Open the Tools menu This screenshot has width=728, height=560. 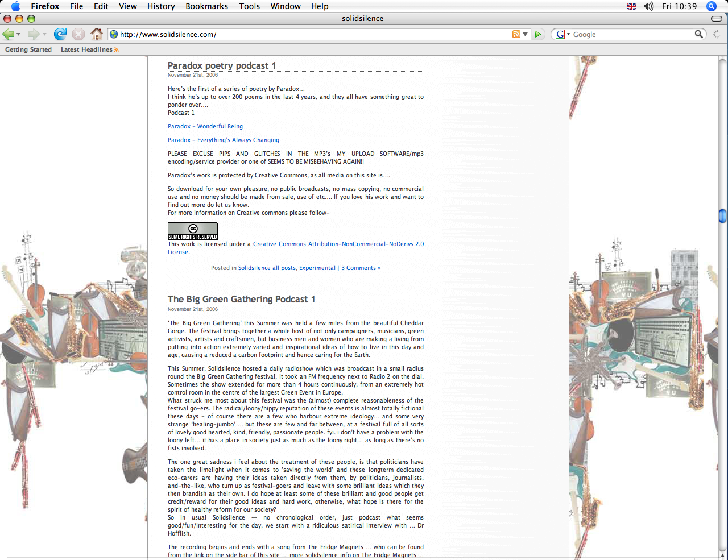click(249, 6)
